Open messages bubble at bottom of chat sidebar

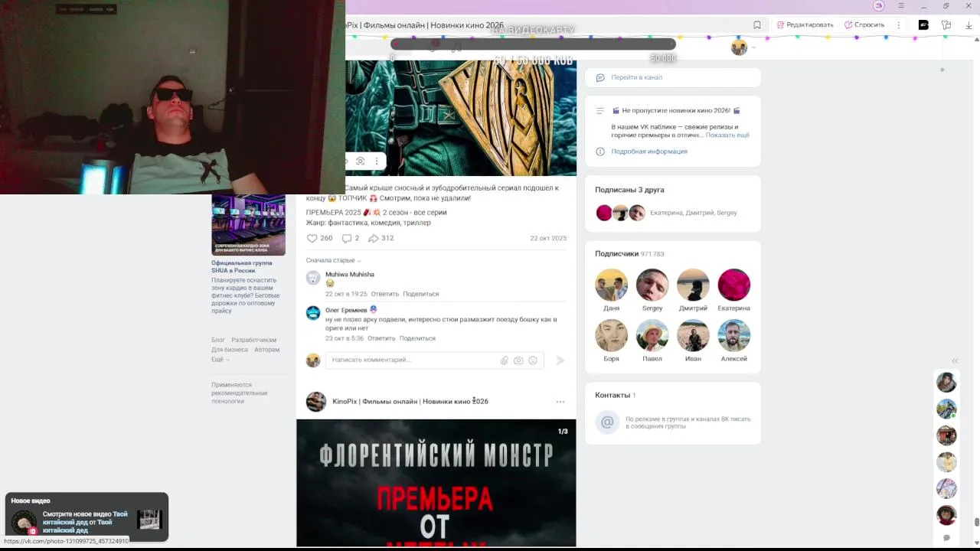point(946,538)
